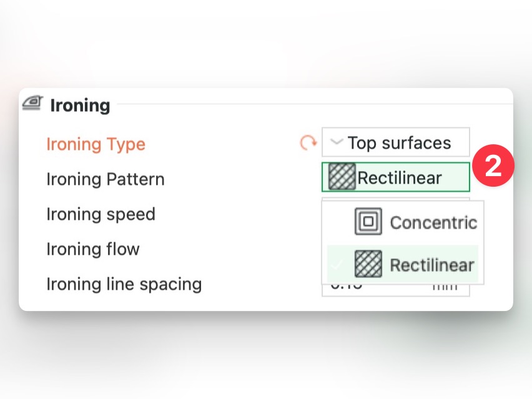Click the hatched icon in the dropdown list
Viewport: 532px width, 399px height.
[x=368, y=264]
